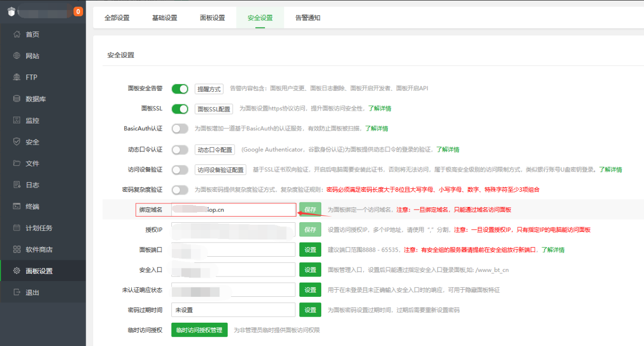Click the globe icon beside 网站

pos(17,56)
